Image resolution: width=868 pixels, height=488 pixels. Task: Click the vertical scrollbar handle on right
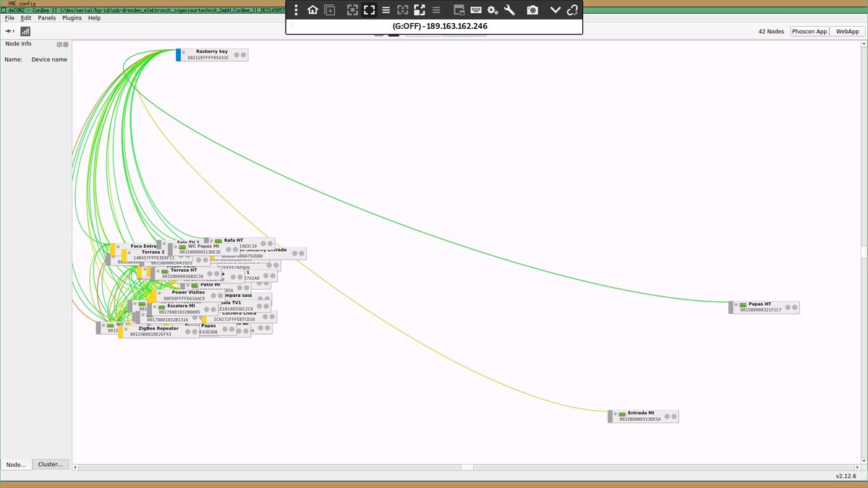(x=864, y=252)
